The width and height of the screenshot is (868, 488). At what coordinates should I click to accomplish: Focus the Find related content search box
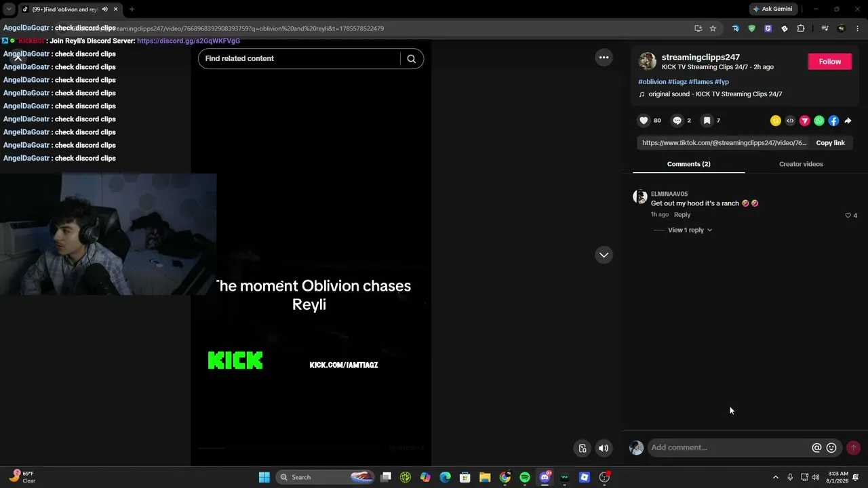point(302,58)
